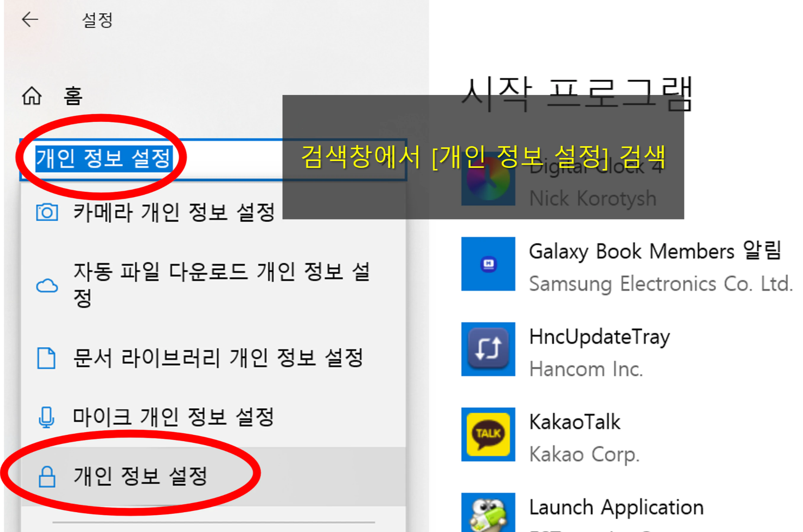The width and height of the screenshot is (803, 532).
Task: Click the lock icon beside 개인 정보 설정
Action: pyautogui.click(x=47, y=476)
